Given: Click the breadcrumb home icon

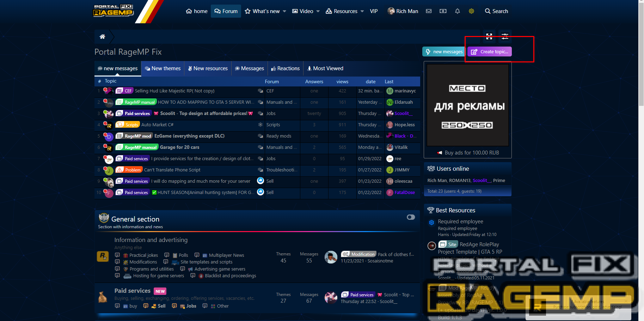Looking at the screenshot, I should (102, 36).
